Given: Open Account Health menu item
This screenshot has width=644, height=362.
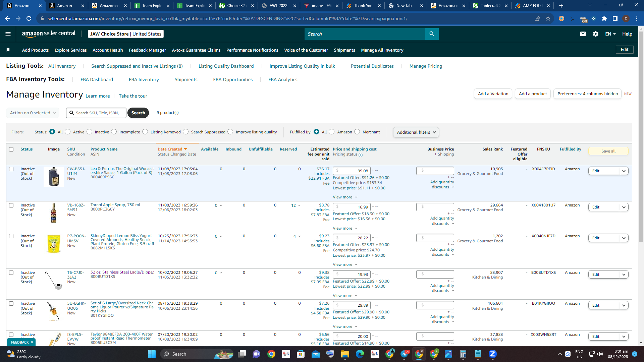Looking at the screenshot, I should click(108, 50).
